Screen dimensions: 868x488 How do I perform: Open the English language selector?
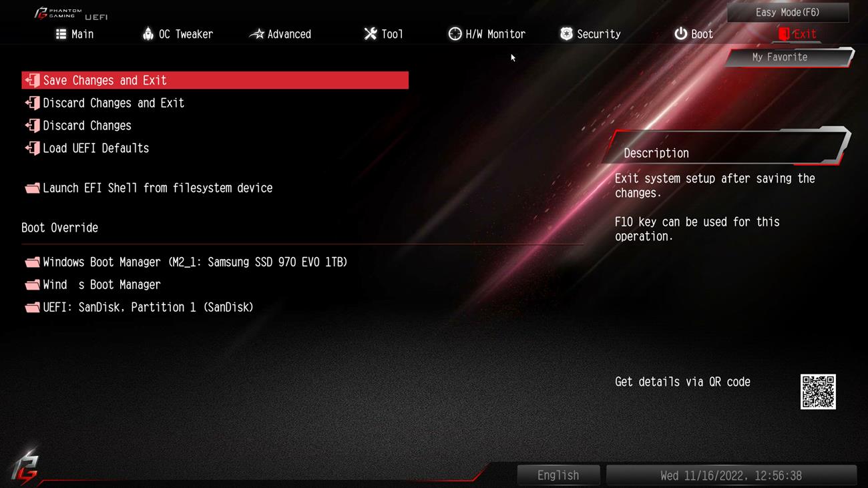tap(558, 475)
